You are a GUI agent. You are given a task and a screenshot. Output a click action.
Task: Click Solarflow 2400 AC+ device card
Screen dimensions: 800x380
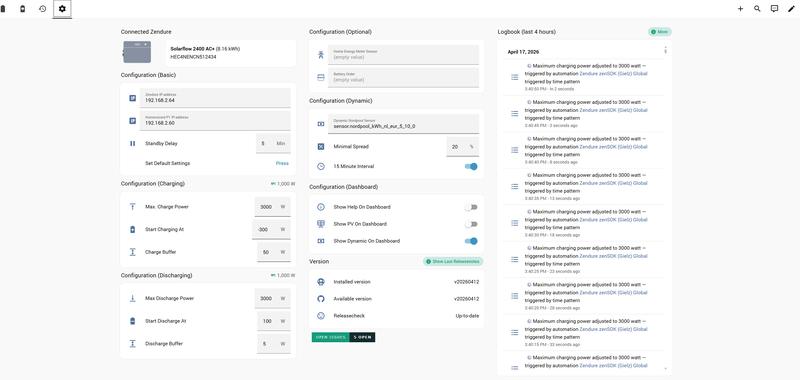point(230,53)
